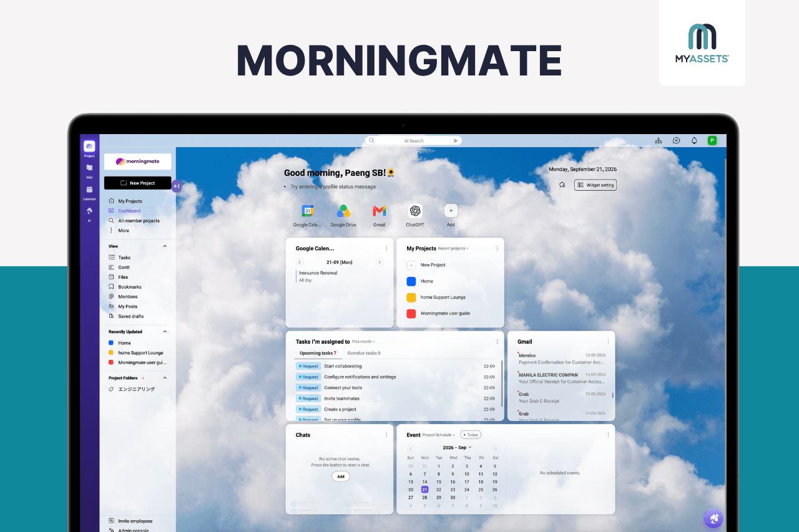This screenshot has height=532, width=799.
Task: Open the Widget setting button
Action: (x=596, y=185)
